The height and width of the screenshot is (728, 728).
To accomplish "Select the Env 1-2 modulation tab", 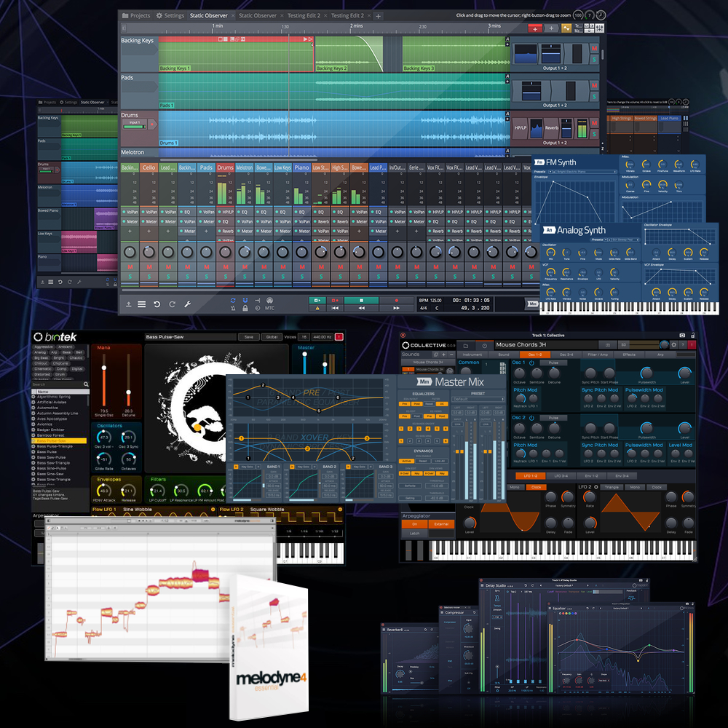I will (591, 476).
